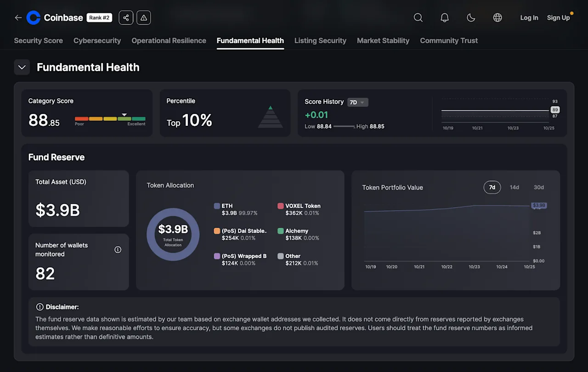The image size is (588, 372).
Task: Open notifications bell icon
Action: point(445,18)
